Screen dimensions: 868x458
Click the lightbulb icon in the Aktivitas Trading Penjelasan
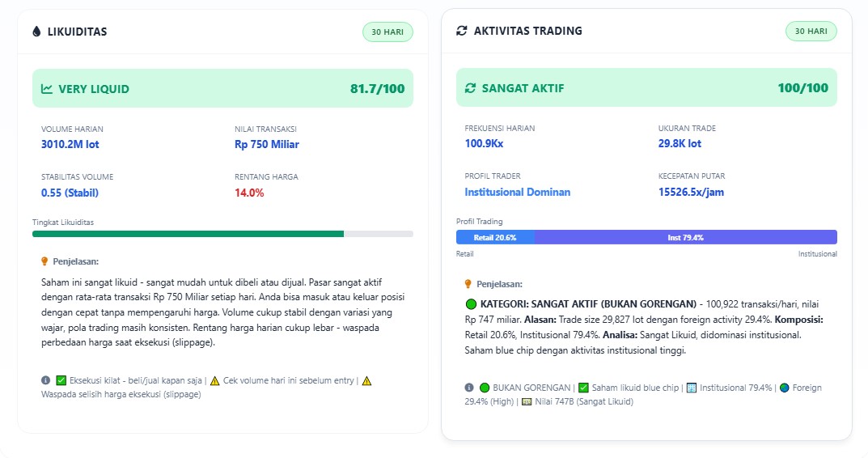click(468, 284)
